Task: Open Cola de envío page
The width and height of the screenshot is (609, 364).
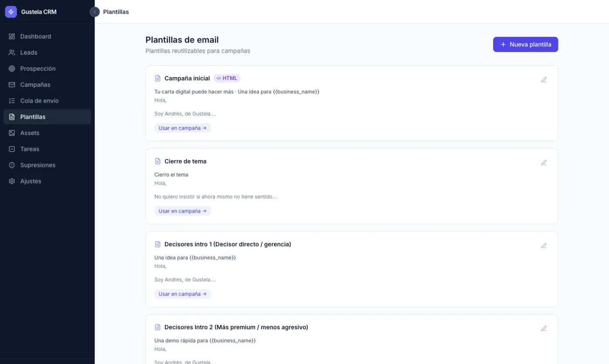Action: [47, 101]
